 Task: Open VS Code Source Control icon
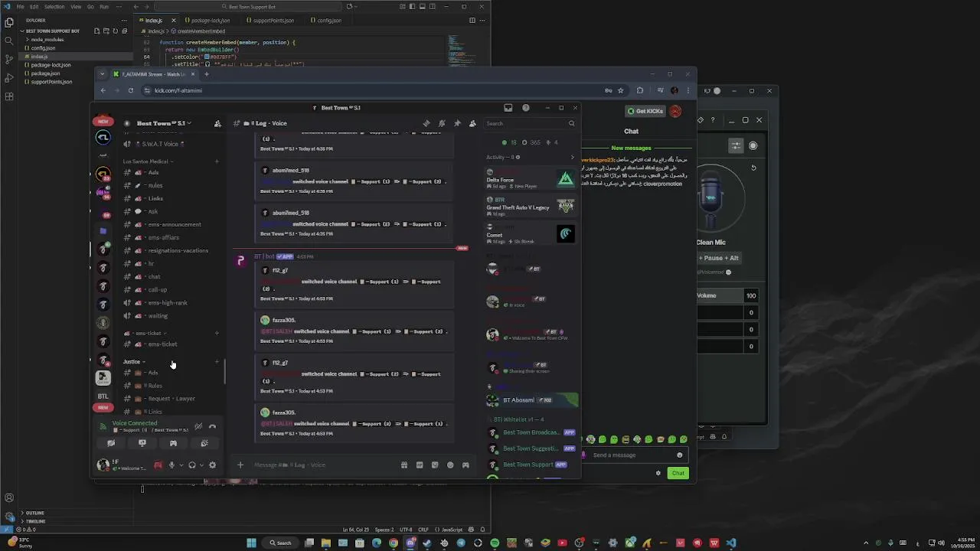9,59
